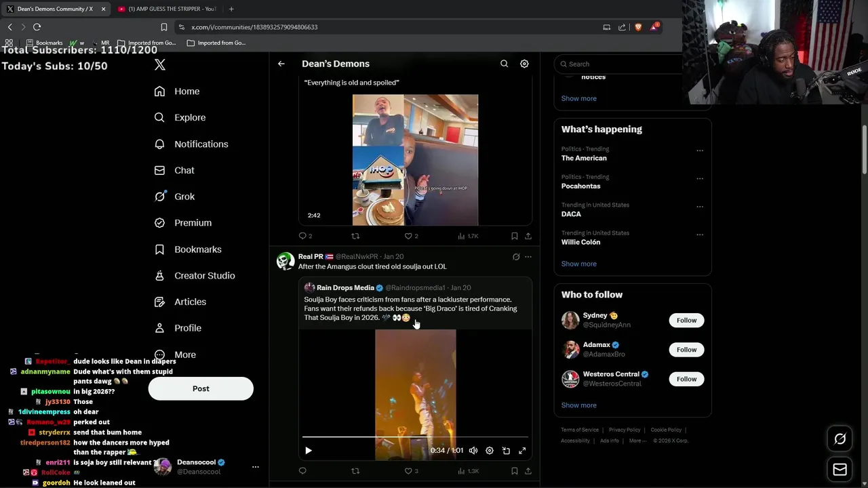Open the X logo home icon

tap(160, 64)
